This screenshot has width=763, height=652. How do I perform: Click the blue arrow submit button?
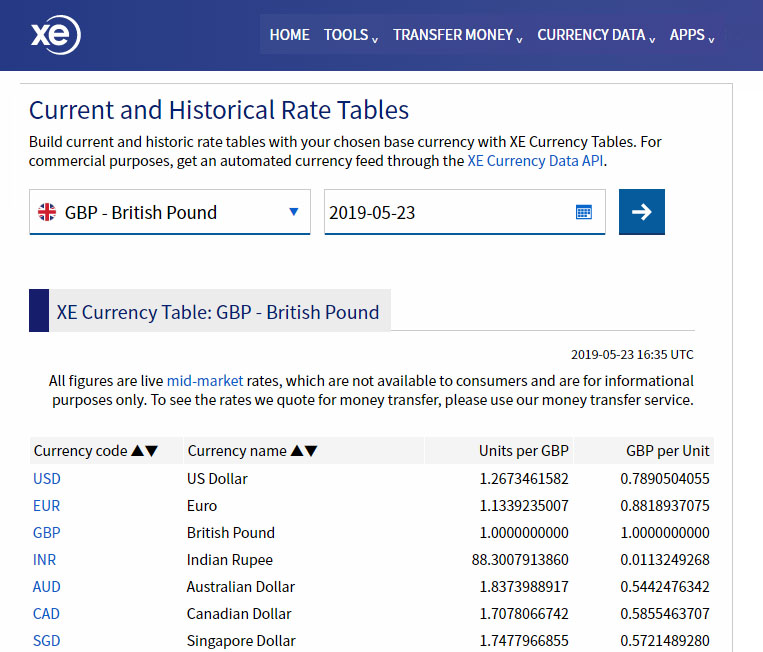[x=641, y=212]
